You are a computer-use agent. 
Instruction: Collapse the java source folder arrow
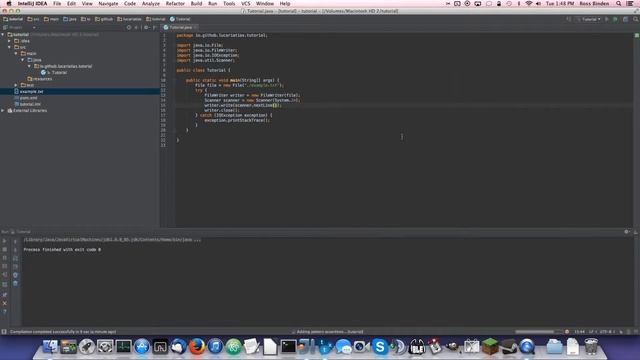click(23, 60)
